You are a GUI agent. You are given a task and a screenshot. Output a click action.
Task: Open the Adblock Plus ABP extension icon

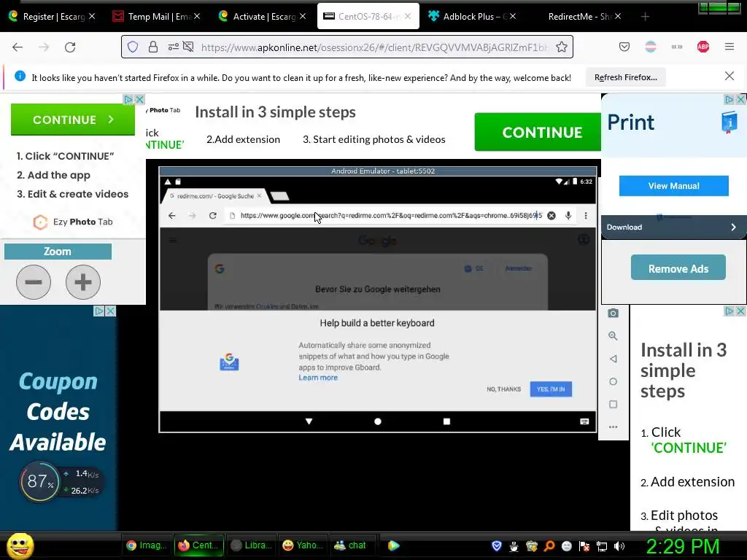pos(703,47)
